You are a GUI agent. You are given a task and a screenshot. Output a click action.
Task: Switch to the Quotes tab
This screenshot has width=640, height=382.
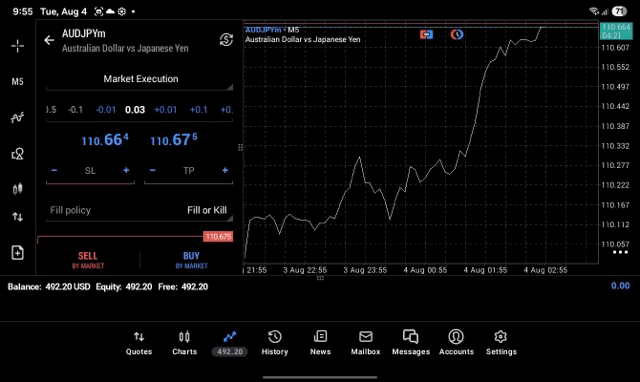pyautogui.click(x=139, y=343)
